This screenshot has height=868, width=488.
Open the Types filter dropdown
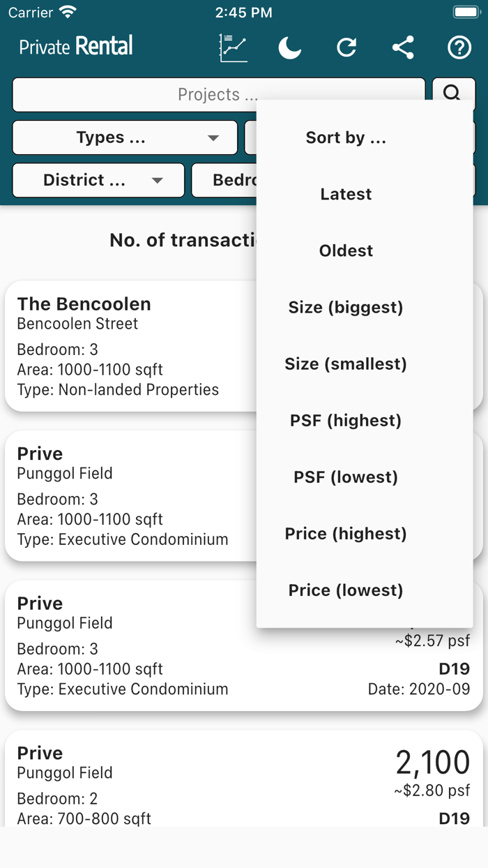tap(124, 137)
